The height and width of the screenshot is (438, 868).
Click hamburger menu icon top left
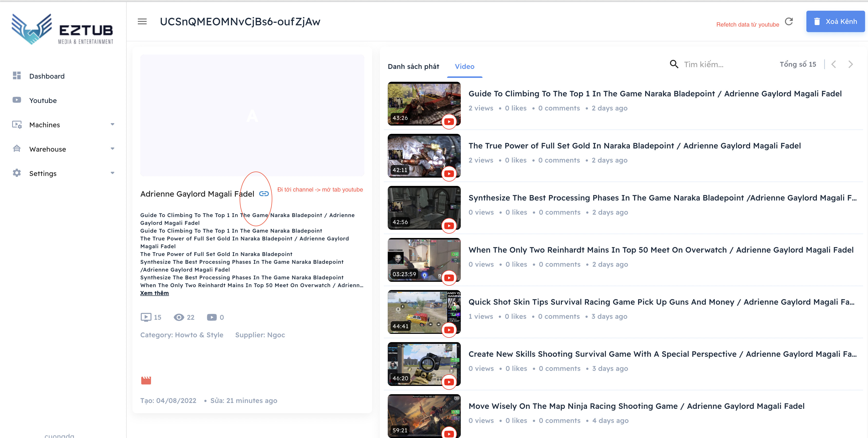click(142, 21)
